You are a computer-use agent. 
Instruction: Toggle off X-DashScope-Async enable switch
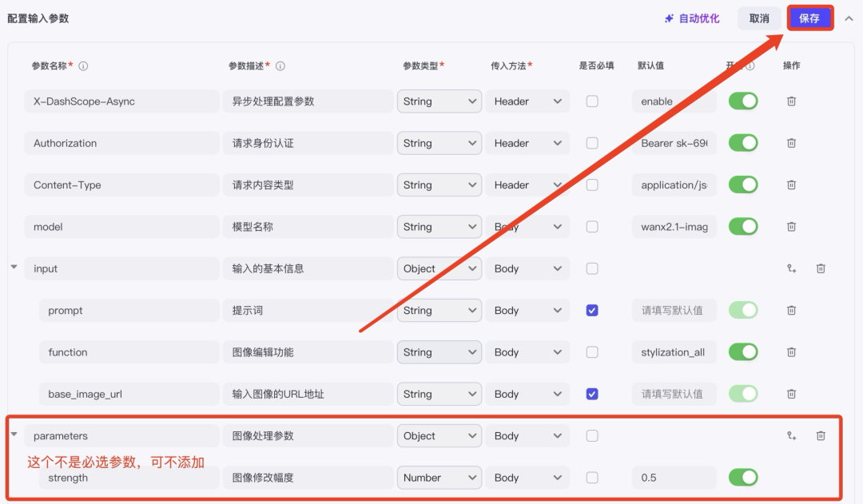743,101
